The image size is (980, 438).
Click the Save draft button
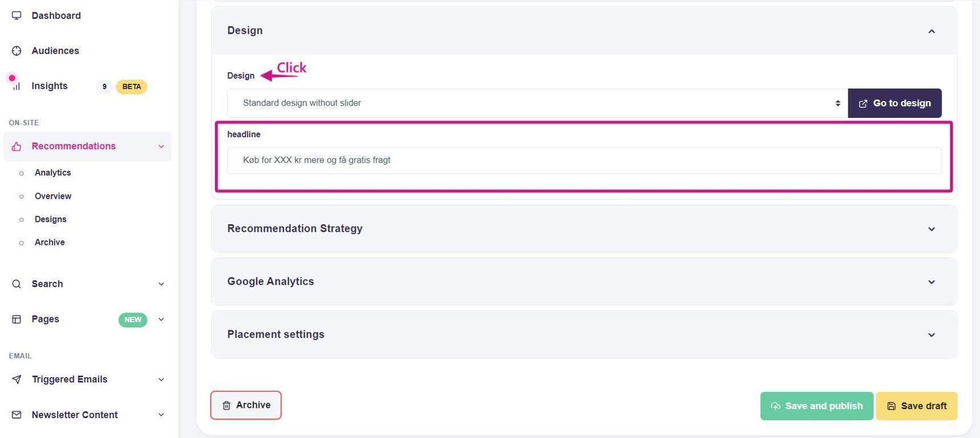click(916, 406)
